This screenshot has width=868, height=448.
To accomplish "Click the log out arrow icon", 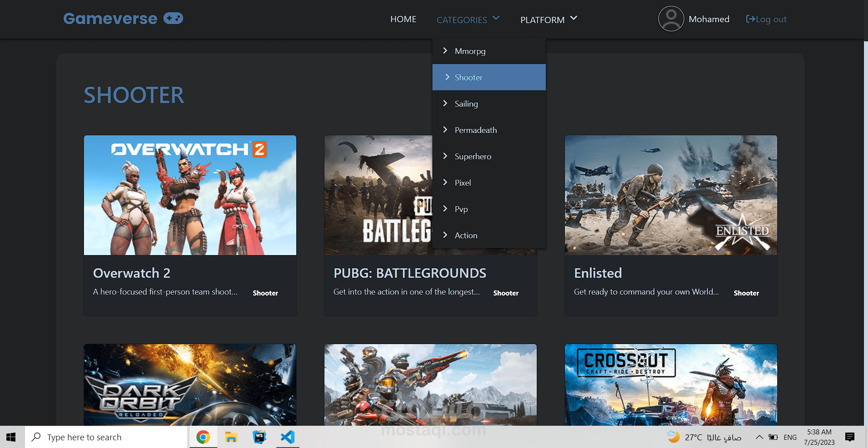I will tap(750, 19).
